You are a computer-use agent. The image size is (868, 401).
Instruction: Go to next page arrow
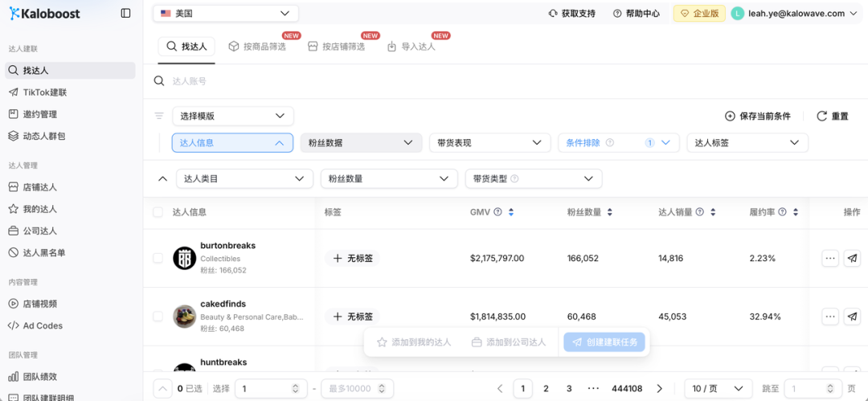click(x=659, y=389)
